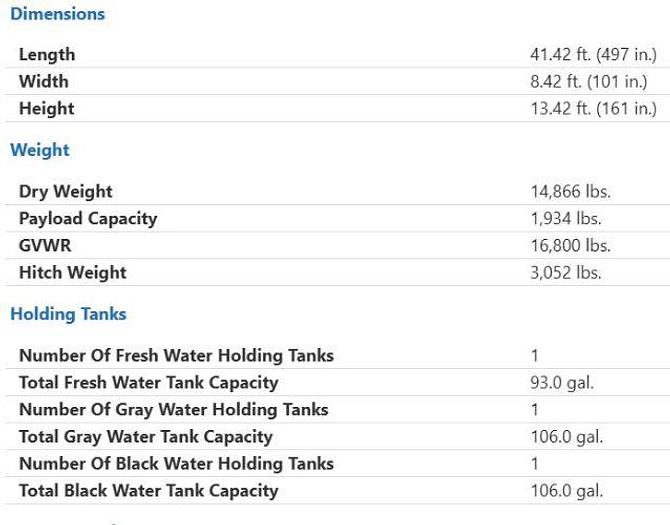Click the Payload Capacity label
The image size is (670, 525).
click(88, 219)
